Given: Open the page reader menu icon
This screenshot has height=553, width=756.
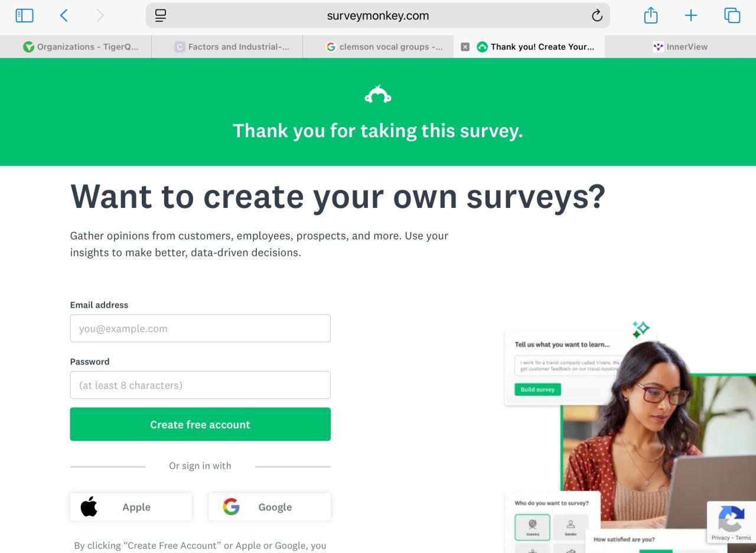Looking at the screenshot, I should [x=160, y=16].
